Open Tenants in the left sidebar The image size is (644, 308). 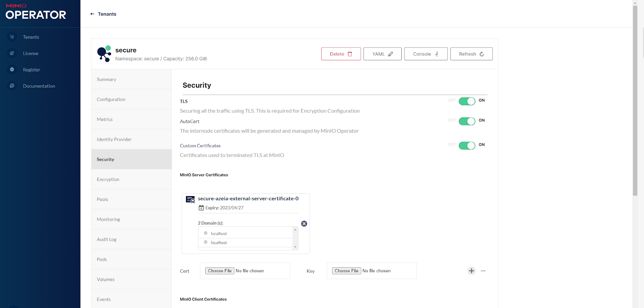pos(31,37)
